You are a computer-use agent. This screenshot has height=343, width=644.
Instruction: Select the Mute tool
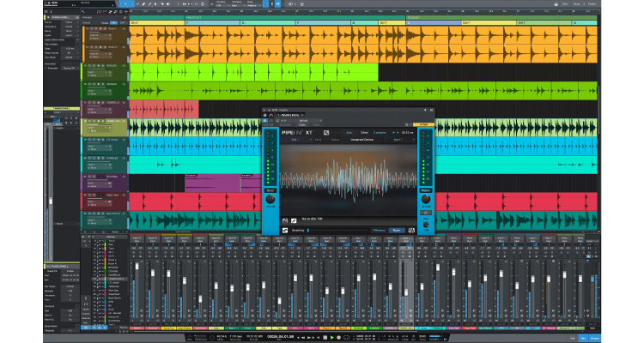pyautogui.click(x=155, y=3)
